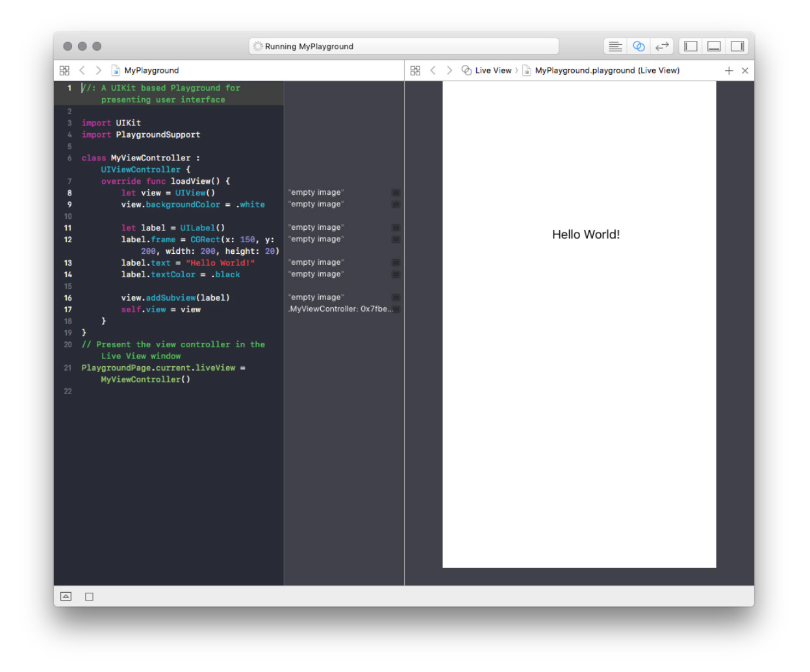Open the Version editor

pyautogui.click(x=662, y=47)
